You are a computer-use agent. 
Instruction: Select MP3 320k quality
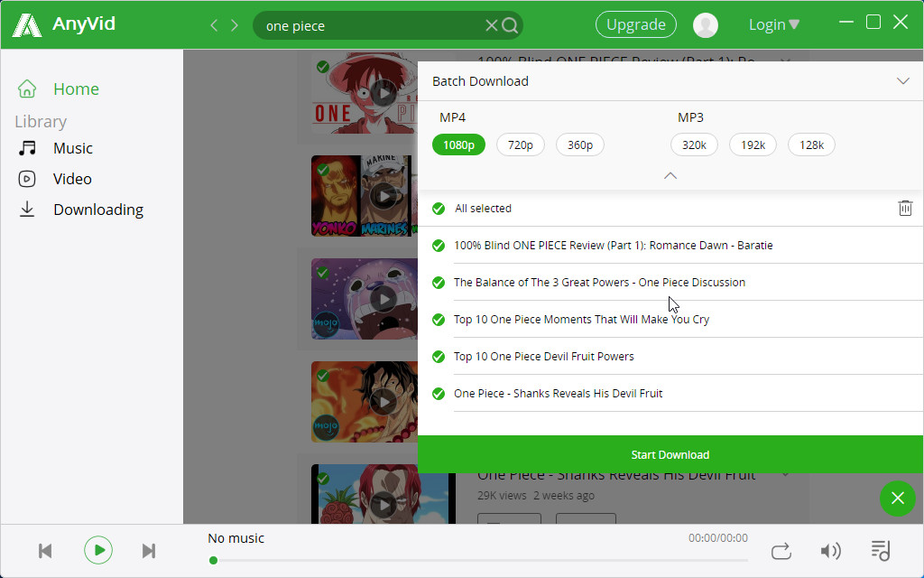click(x=694, y=145)
